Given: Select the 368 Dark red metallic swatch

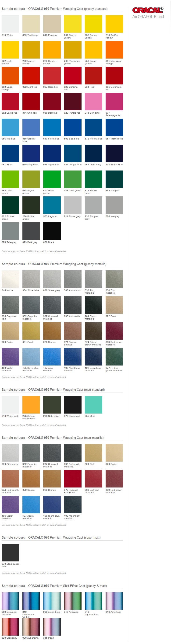Looking at the screenshot, I should [x=93, y=479].
